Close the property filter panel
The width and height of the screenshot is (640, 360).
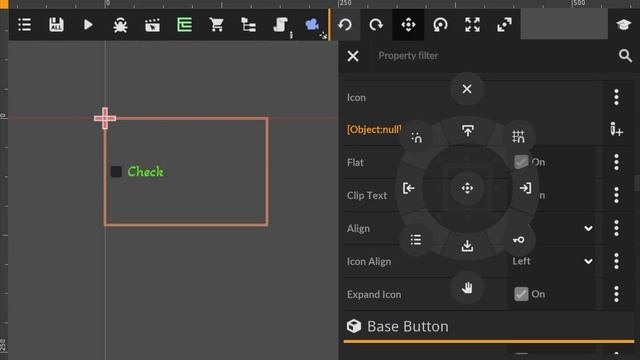[353, 56]
